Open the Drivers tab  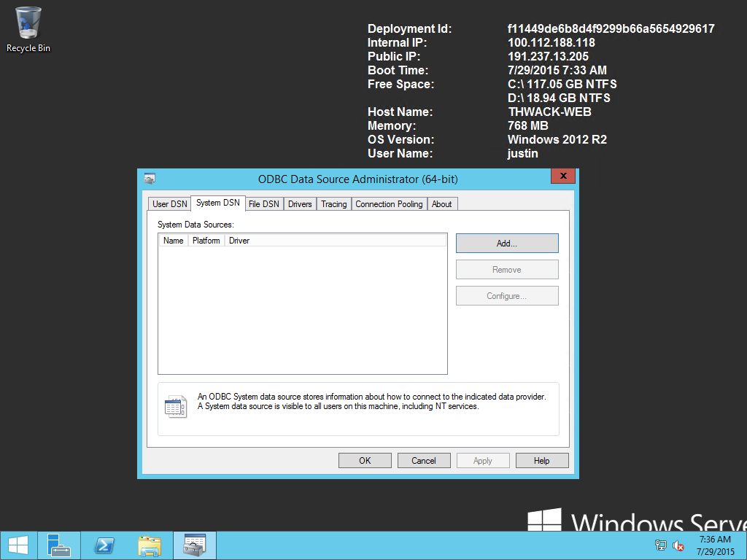coord(300,204)
